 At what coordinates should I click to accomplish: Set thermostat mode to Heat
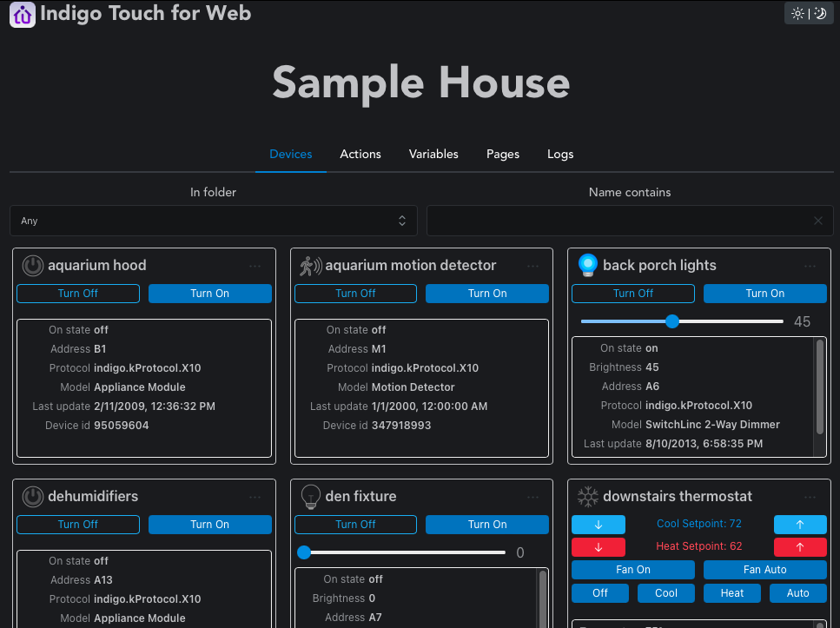tap(731, 593)
